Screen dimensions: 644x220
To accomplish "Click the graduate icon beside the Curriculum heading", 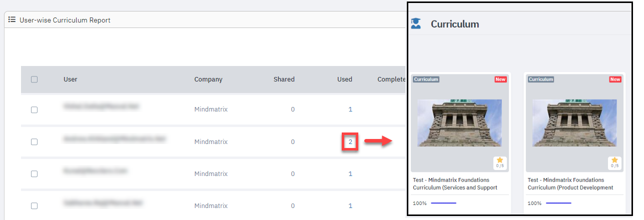I will [x=416, y=23].
